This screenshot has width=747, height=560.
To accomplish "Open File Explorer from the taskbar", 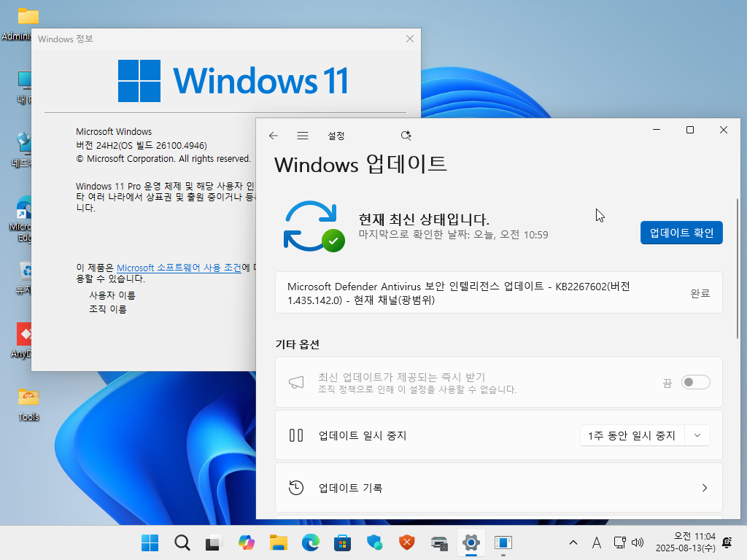I will pyautogui.click(x=278, y=542).
